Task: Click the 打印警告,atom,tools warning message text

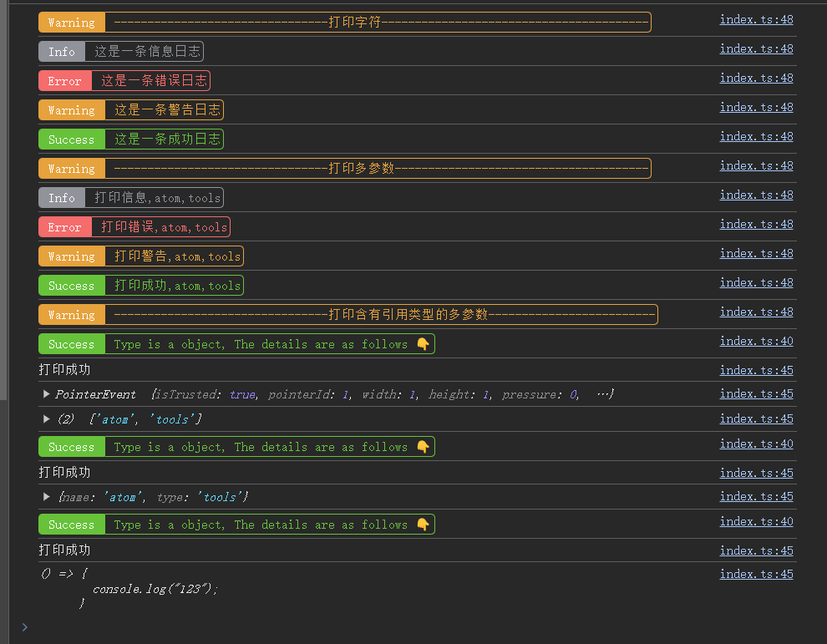Action: coord(177,256)
